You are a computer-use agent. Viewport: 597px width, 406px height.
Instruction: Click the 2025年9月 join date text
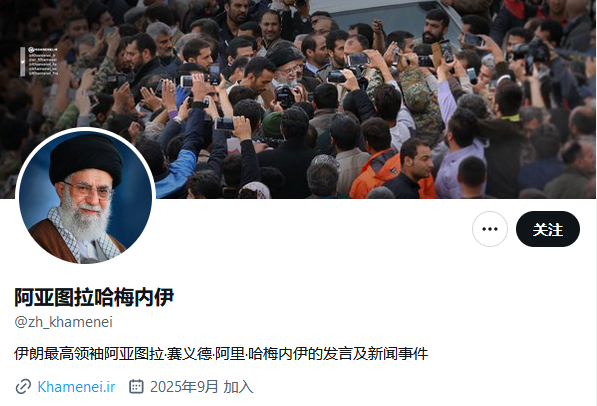point(184,387)
